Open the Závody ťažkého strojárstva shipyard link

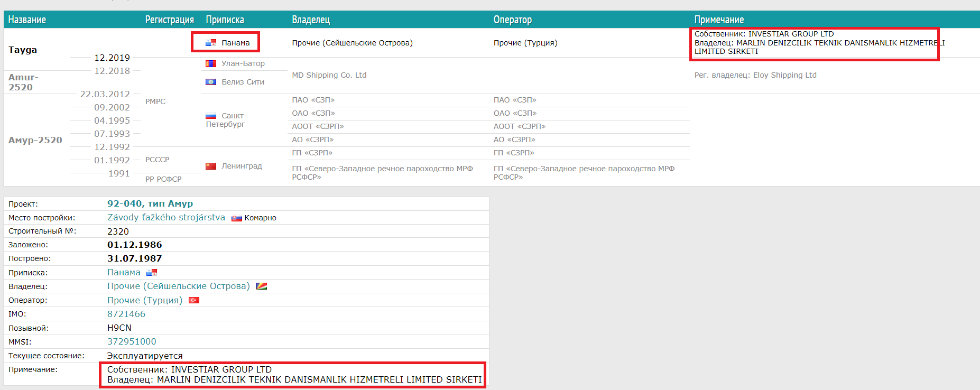(x=166, y=217)
